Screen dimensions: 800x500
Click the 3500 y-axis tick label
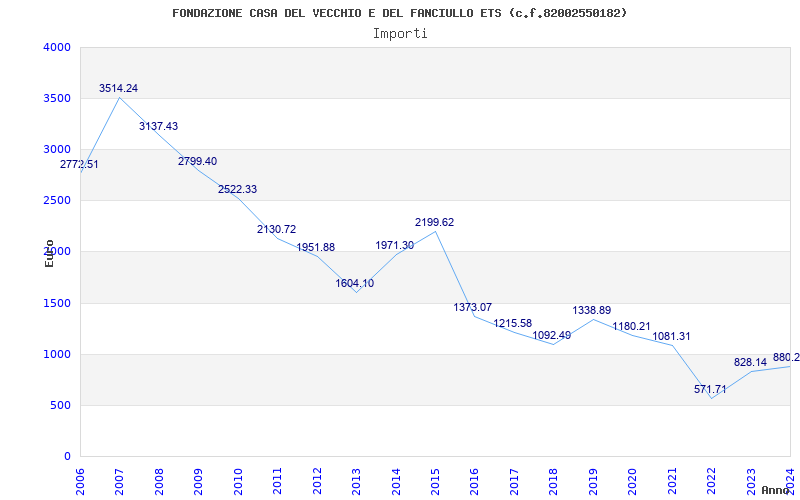[x=57, y=98]
